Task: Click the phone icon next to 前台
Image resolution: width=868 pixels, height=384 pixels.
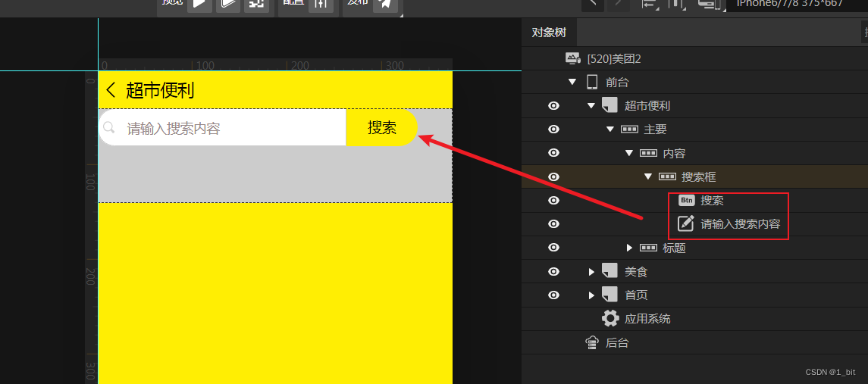Action: (592, 83)
